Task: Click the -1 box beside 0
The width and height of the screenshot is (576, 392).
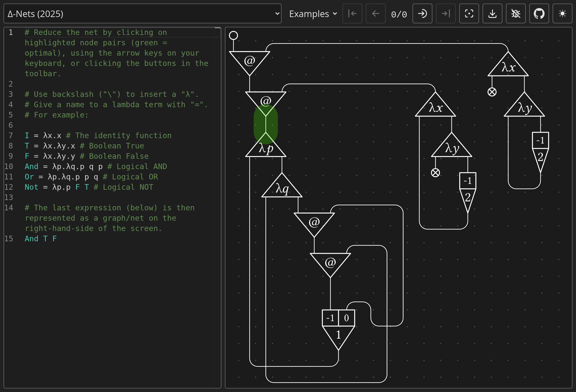Action: click(x=330, y=318)
